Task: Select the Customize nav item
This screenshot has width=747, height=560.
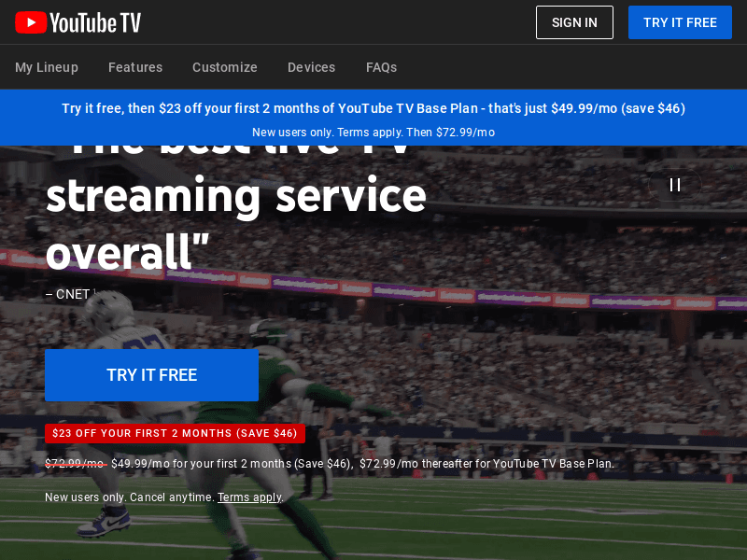Action: point(225,67)
